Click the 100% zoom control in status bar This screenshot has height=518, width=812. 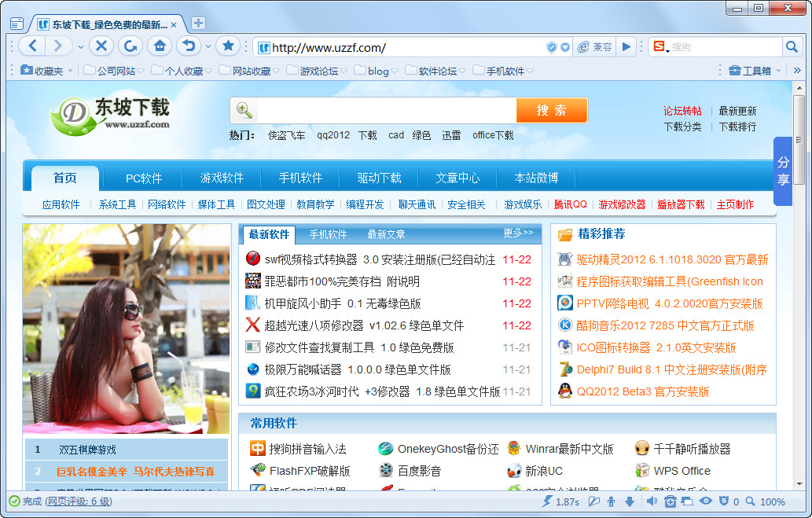[766, 501]
